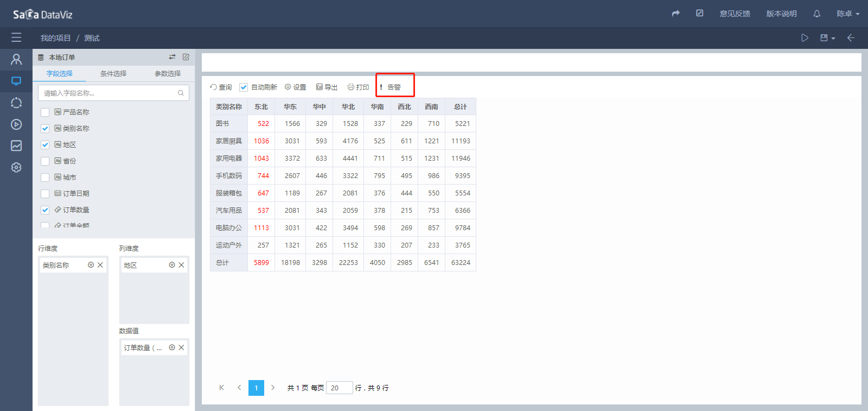Click the grand total cell 63224
The width and height of the screenshot is (868, 411).
click(x=461, y=263)
